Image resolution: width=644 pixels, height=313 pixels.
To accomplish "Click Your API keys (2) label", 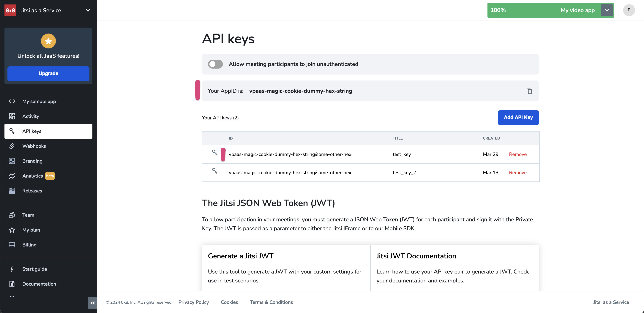I will [x=220, y=118].
